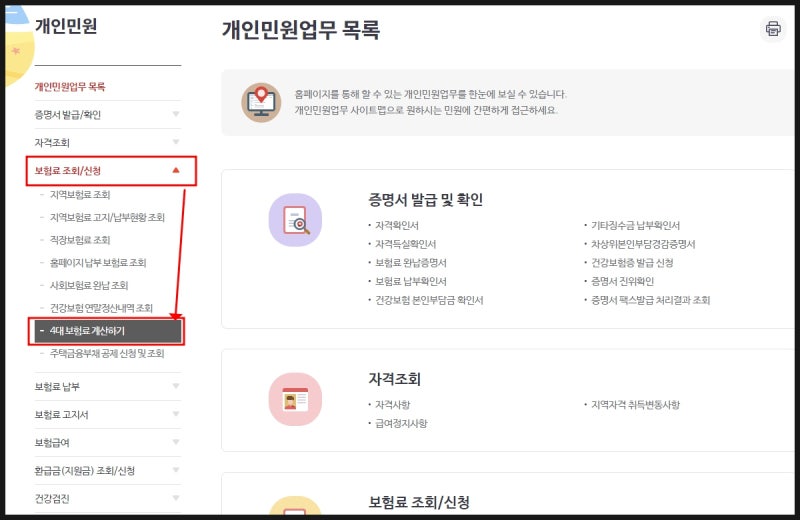Viewport: 800px width, 520px height.
Task: Select 건강검진 sidebar menu label
Action: point(52,499)
